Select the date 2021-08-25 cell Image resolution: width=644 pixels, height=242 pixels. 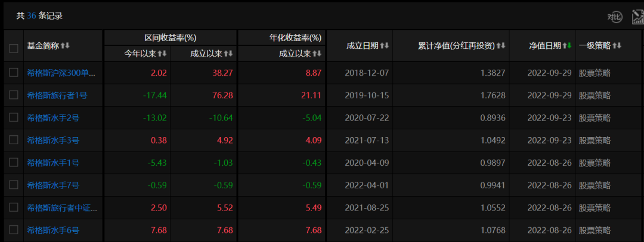pos(367,208)
